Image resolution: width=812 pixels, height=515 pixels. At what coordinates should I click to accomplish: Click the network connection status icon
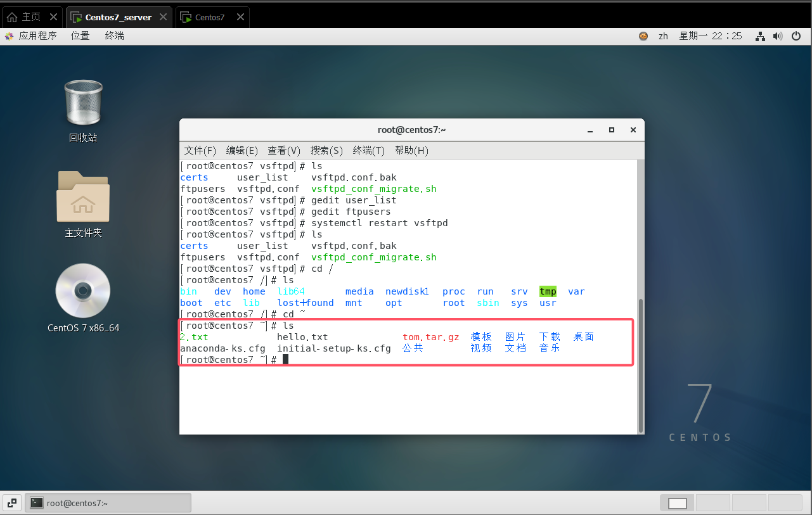[760, 36]
